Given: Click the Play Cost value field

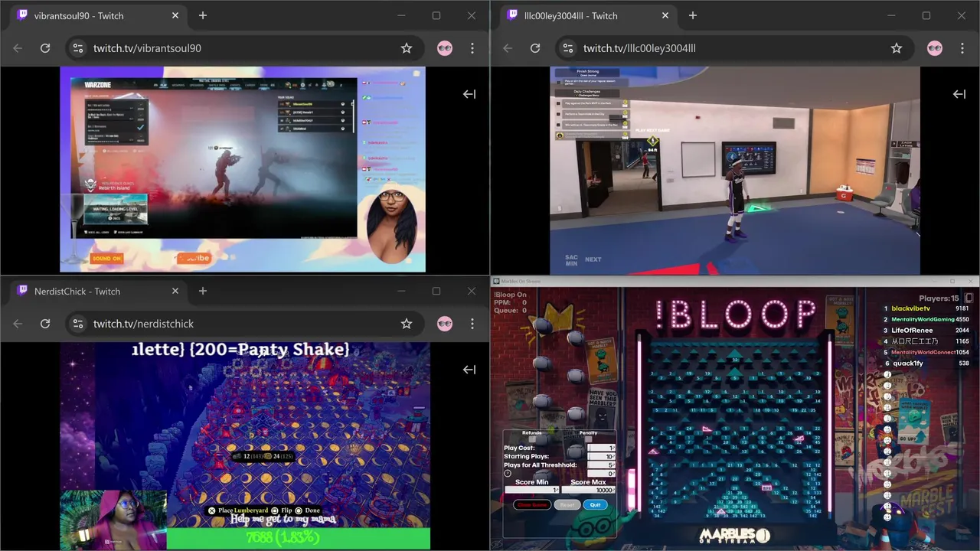Looking at the screenshot, I should pos(601,448).
